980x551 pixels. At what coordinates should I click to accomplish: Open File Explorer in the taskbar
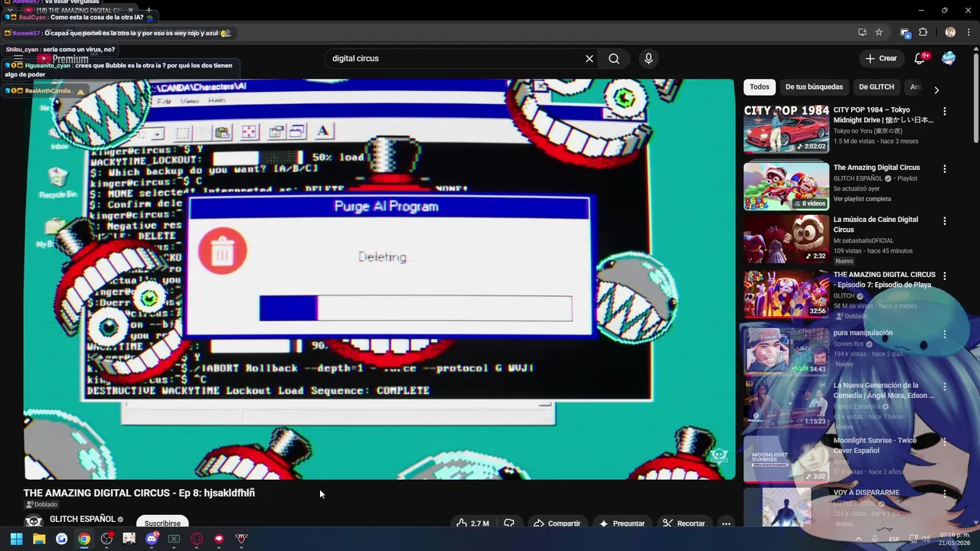[39, 539]
